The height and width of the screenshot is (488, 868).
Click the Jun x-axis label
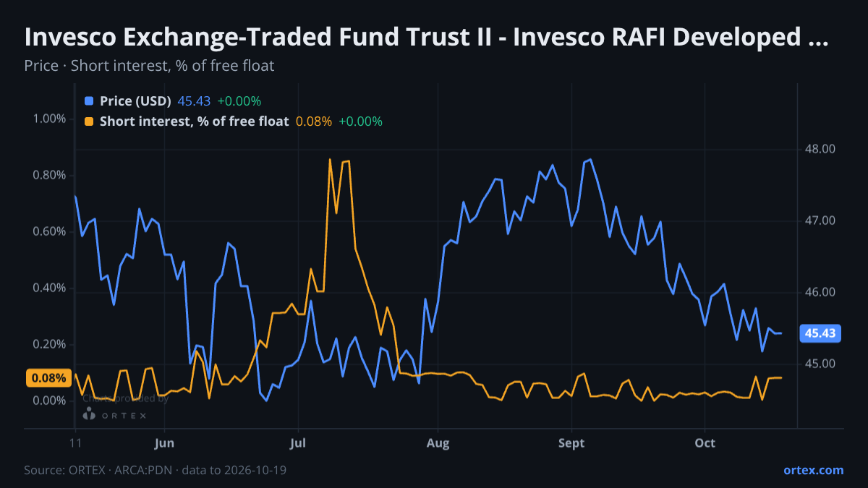(x=164, y=442)
